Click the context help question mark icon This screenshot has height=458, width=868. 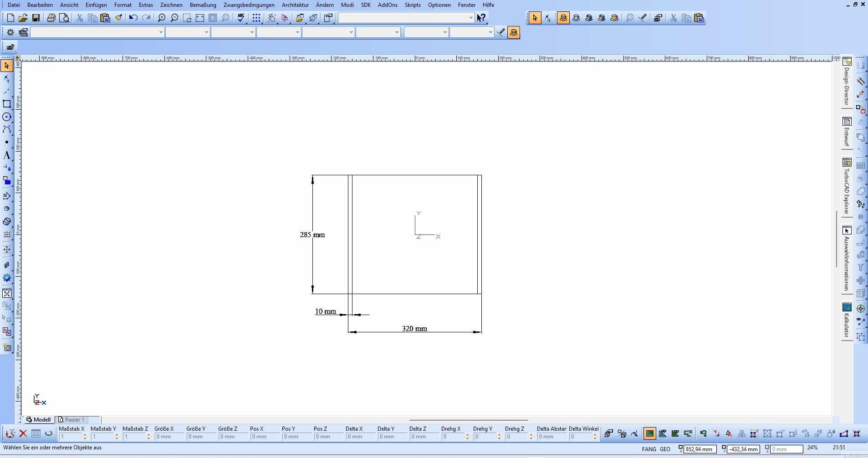(x=481, y=18)
